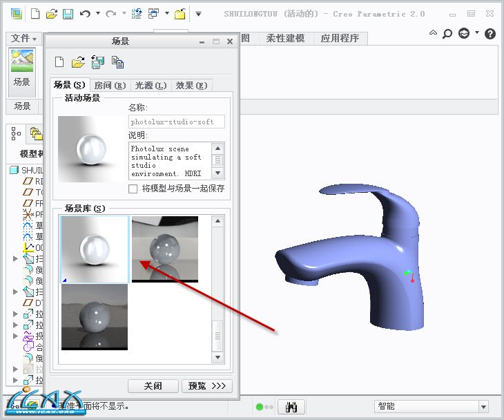Open the command search magnifier
The image size is (504, 420).
click(x=447, y=33)
